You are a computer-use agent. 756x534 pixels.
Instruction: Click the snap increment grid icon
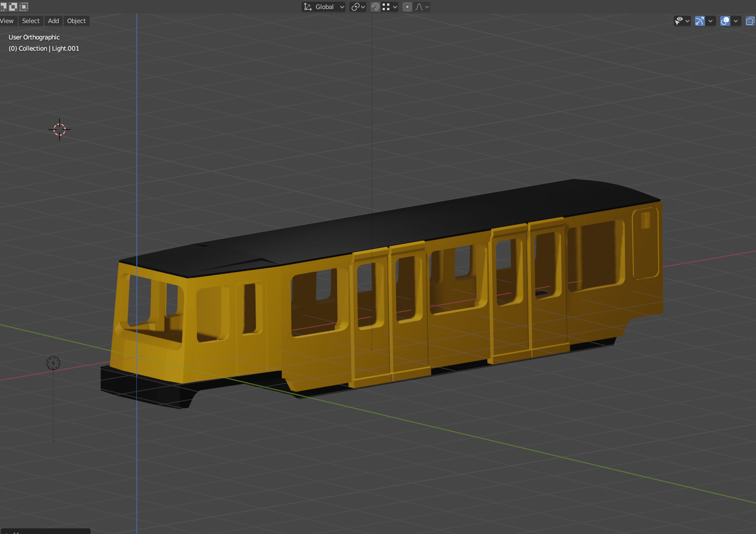click(386, 7)
